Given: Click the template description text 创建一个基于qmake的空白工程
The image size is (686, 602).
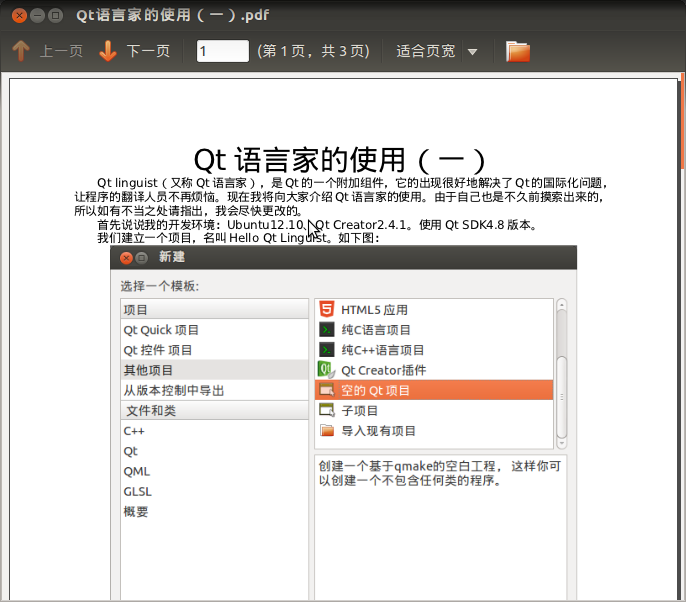Looking at the screenshot, I should 440,473.
